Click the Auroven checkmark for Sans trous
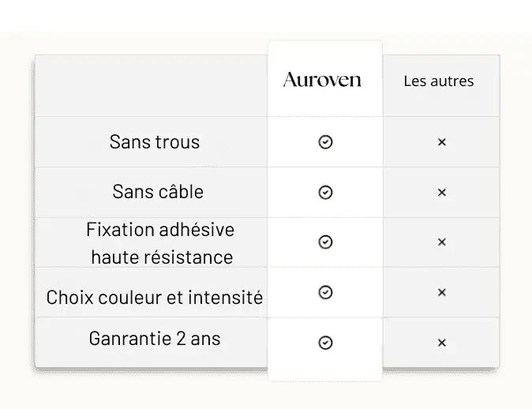532x409 pixels. click(x=325, y=142)
